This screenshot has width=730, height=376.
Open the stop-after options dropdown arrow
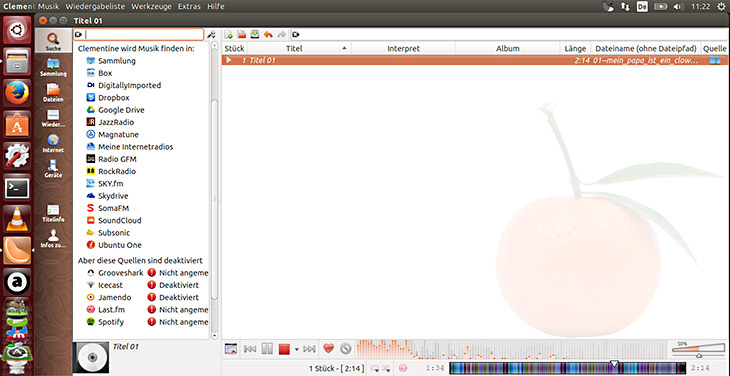pyautogui.click(x=297, y=349)
